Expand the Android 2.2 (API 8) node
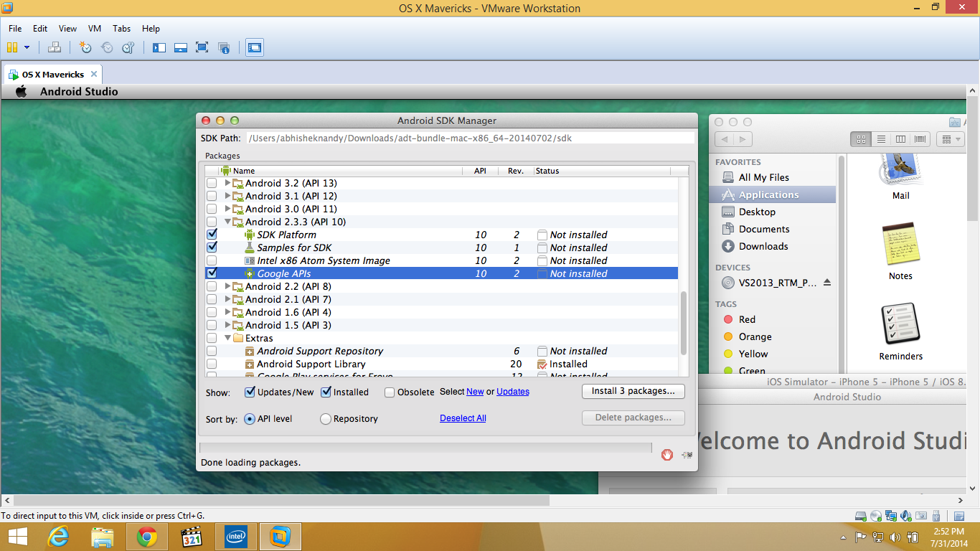 tap(228, 286)
